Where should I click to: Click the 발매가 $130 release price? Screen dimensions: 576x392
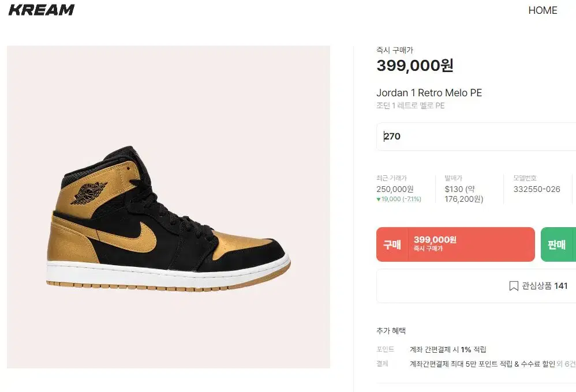pos(464,194)
